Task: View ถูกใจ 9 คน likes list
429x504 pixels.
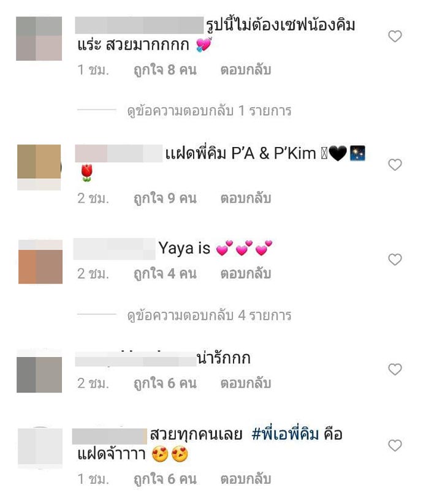Action: click(165, 198)
